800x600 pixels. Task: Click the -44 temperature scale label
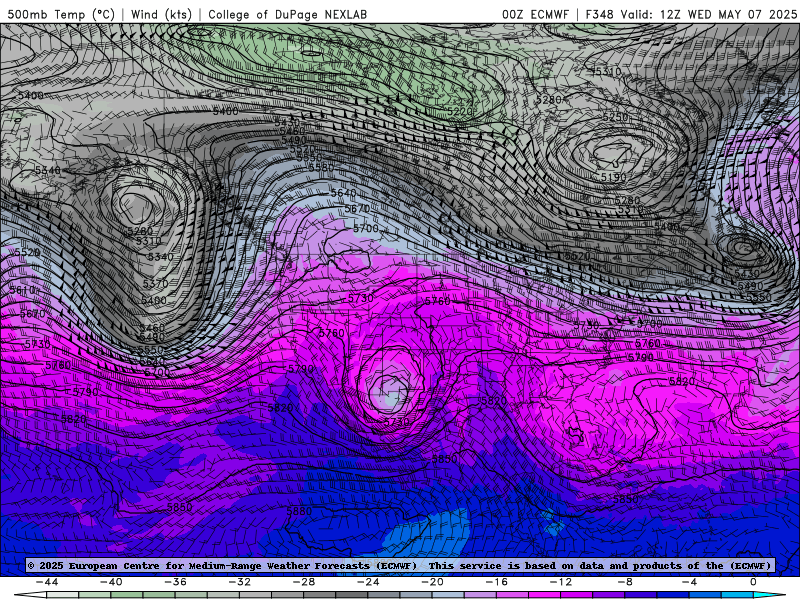pyautogui.click(x=47, y=582)
